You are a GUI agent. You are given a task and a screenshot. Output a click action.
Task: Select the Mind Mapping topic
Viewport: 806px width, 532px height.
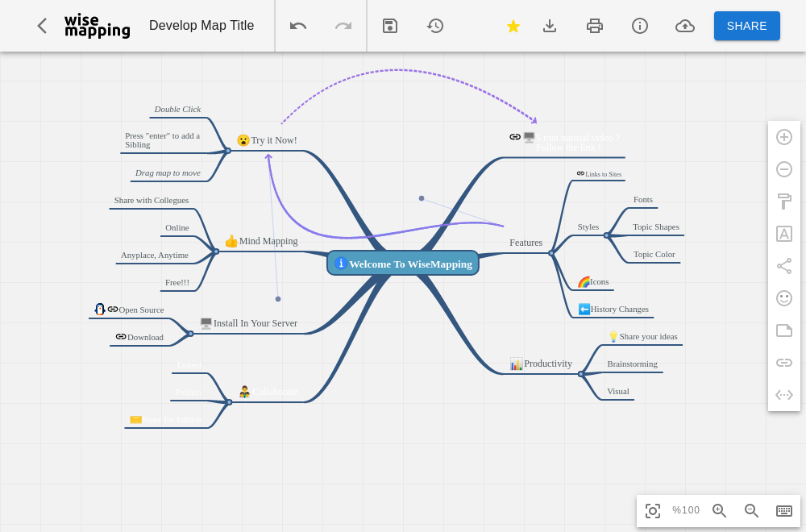pos(268,241)
